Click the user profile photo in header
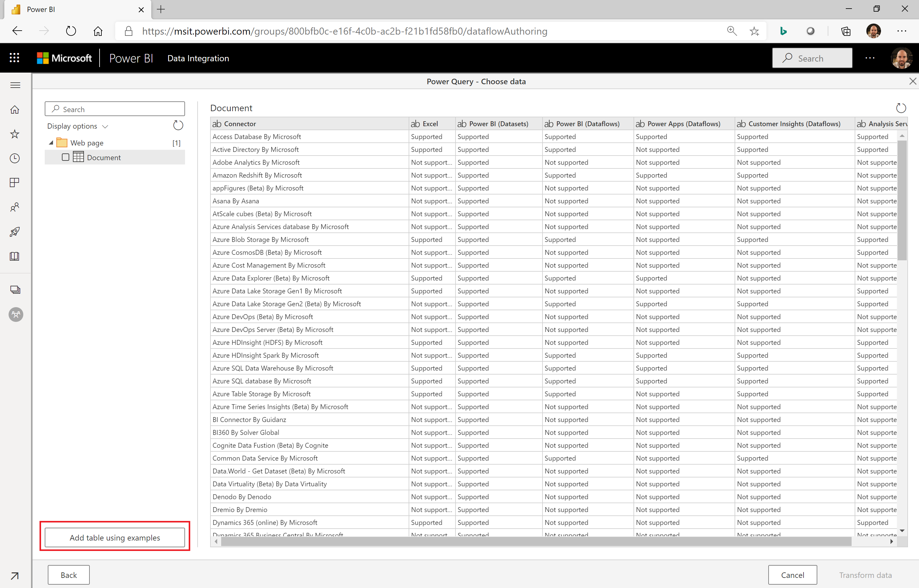The height and width of the screenshot is (588, 919). (x=902, y=58)
